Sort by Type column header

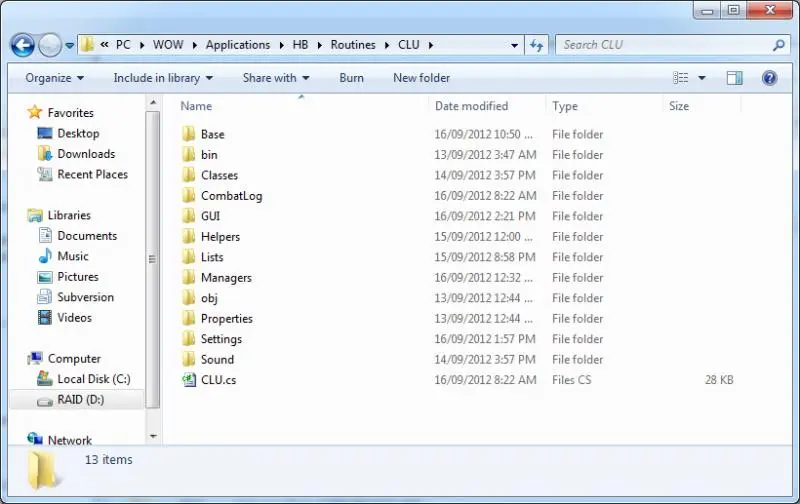tap(565, 106)
